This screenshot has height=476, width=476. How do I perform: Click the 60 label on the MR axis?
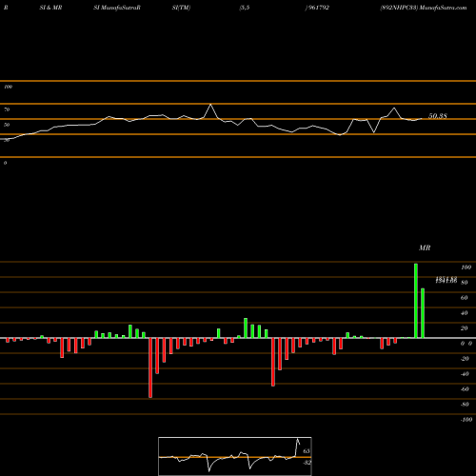[464, 298]
